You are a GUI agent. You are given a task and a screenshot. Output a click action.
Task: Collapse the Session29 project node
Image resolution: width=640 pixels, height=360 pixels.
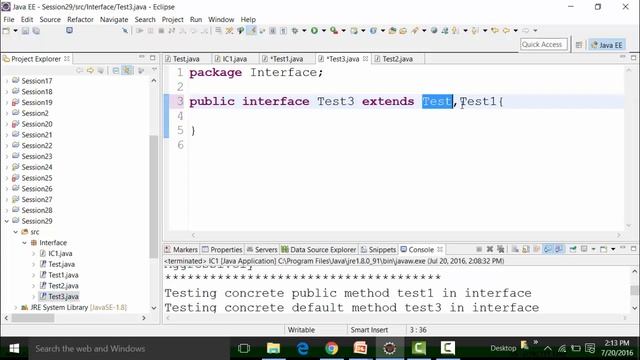click(7, 221)
